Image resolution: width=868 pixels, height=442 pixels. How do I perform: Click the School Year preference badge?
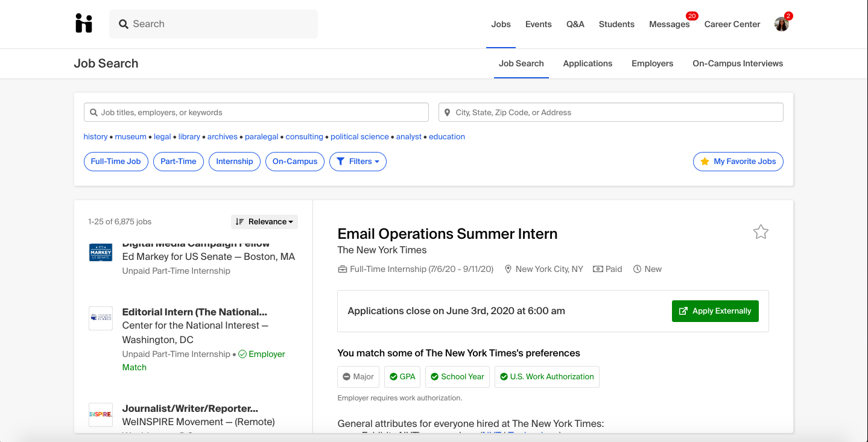[457, 377]
